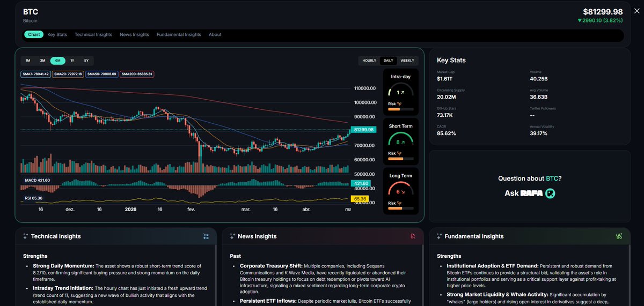This screenshot has width=644, height=306.
Task: Click the Long Term risk sprout icon
Action: [x=399, y=203]
